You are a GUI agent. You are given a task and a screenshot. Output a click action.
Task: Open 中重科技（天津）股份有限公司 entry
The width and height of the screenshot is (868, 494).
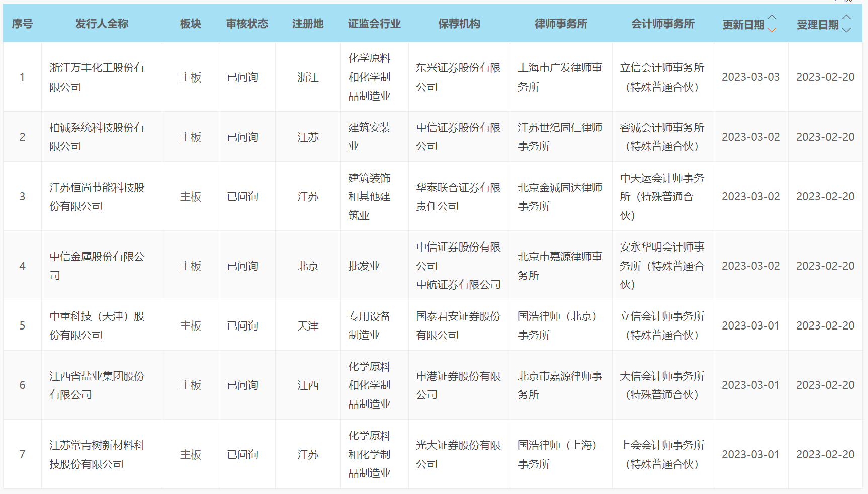pos(97,325)
